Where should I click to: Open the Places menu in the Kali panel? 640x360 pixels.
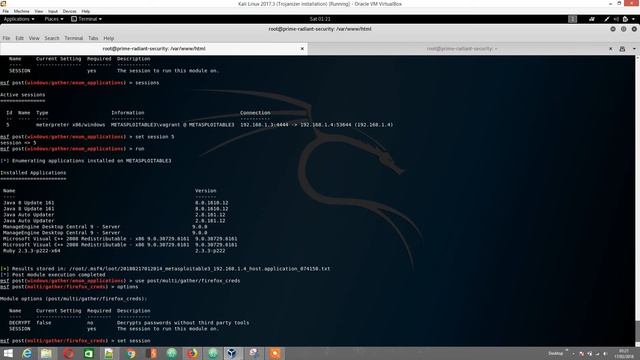coord(54,19)
